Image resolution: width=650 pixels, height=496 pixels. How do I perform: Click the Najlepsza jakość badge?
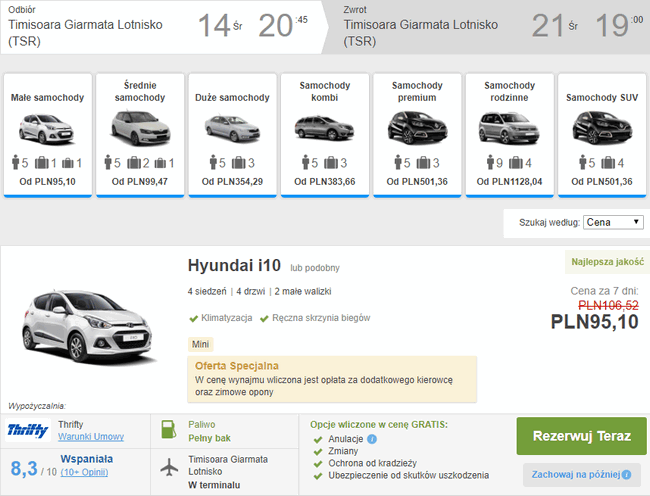click(607, 262)
